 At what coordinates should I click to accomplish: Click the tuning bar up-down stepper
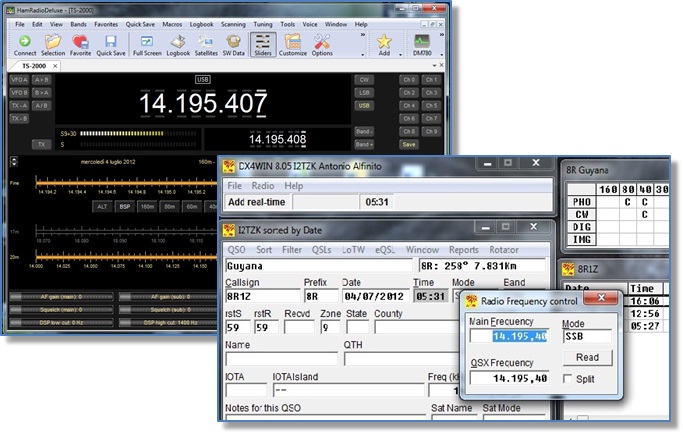[x=14, y=161]
